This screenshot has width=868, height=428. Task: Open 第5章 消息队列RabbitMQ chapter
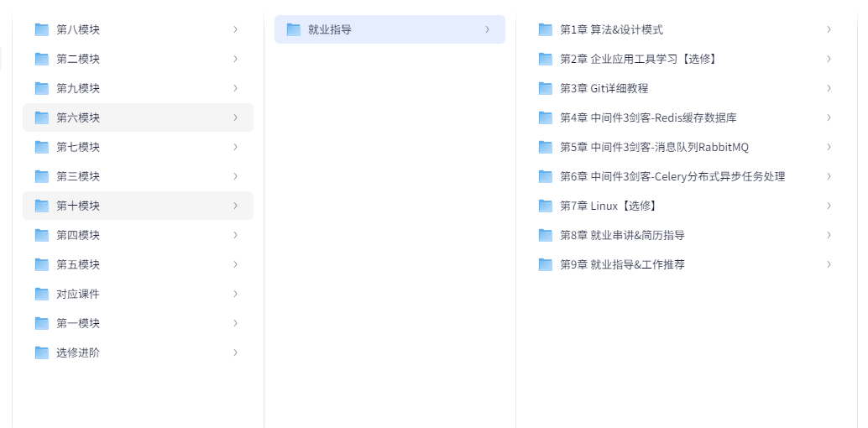pyautogui.click(x=654, y=147)
